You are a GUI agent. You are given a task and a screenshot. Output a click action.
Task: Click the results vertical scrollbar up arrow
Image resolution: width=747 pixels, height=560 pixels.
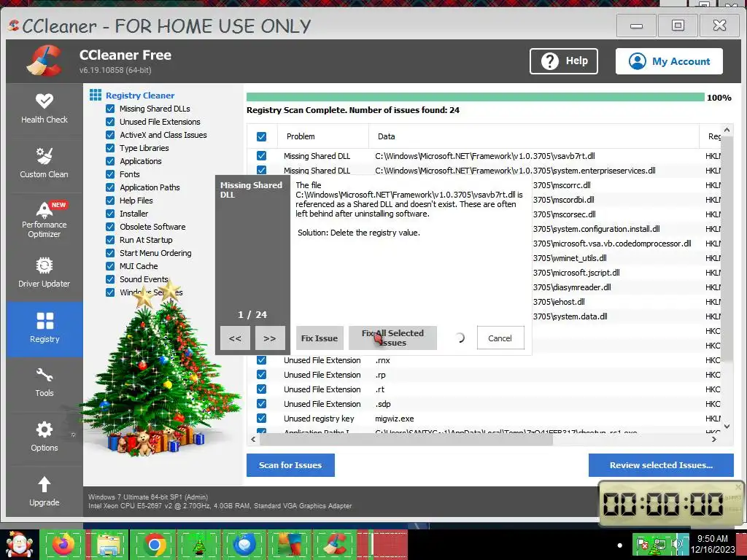pos(727,130)
